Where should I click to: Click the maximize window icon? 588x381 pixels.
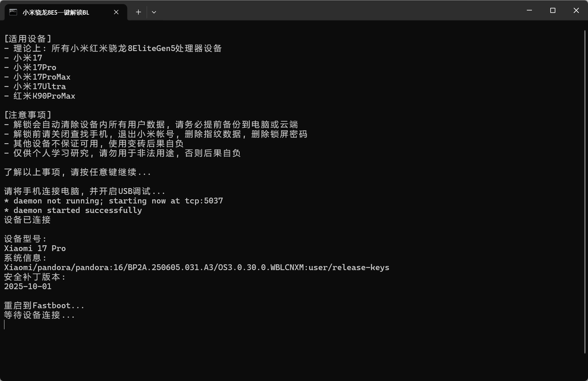pos(552,10)
